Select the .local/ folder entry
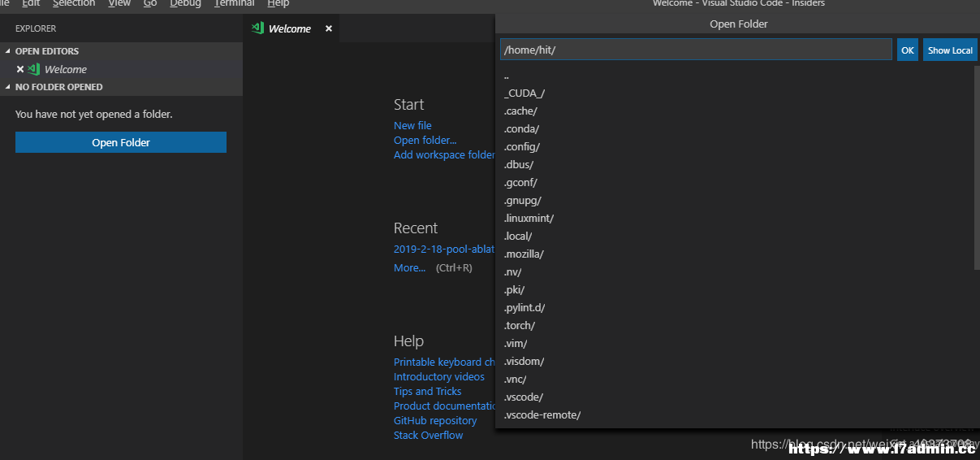Image resolution: width=980 pixels, height=460 pixels. 735,236
